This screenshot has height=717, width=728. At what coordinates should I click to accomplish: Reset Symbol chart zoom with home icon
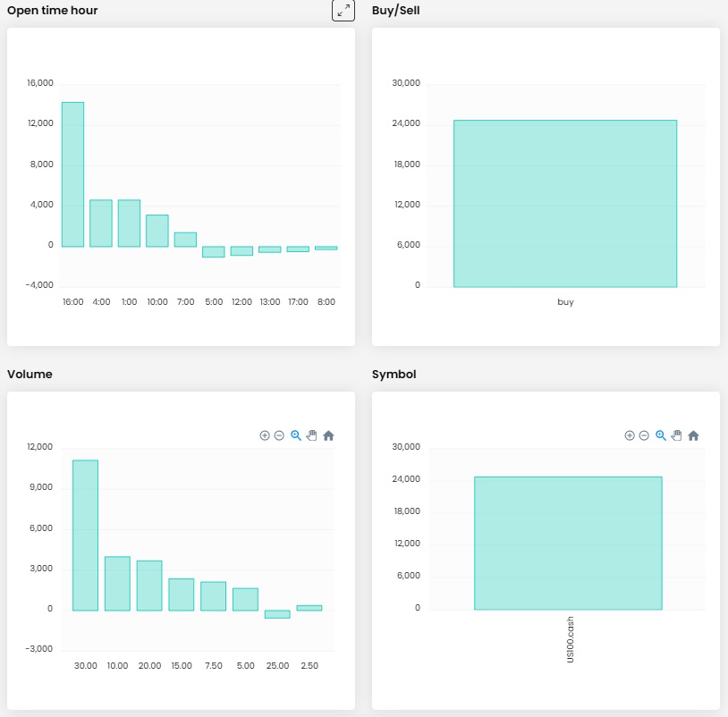693,435
